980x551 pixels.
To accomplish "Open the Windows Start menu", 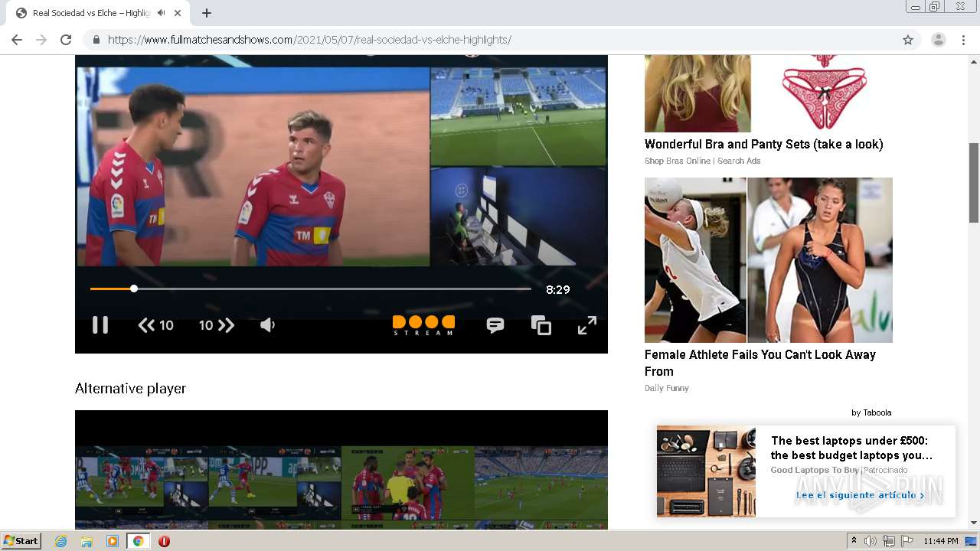I will [x=21, y=541].
